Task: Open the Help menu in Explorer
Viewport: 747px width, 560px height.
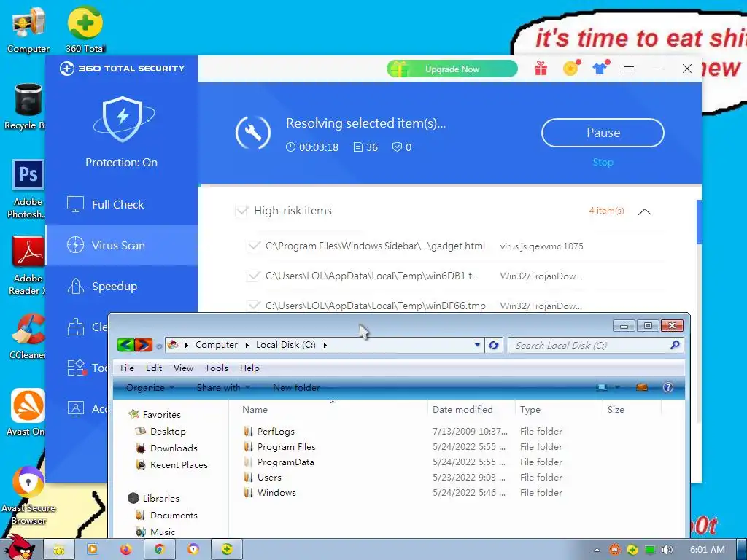Action: (249, 367)
